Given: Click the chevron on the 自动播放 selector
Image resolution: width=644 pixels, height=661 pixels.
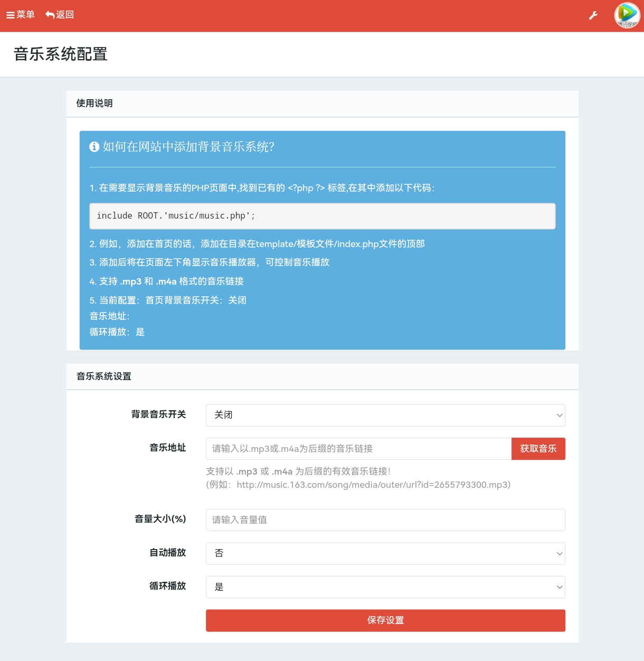Looking at the screenshot, I should pyautogui.click(x=559, y=553).
